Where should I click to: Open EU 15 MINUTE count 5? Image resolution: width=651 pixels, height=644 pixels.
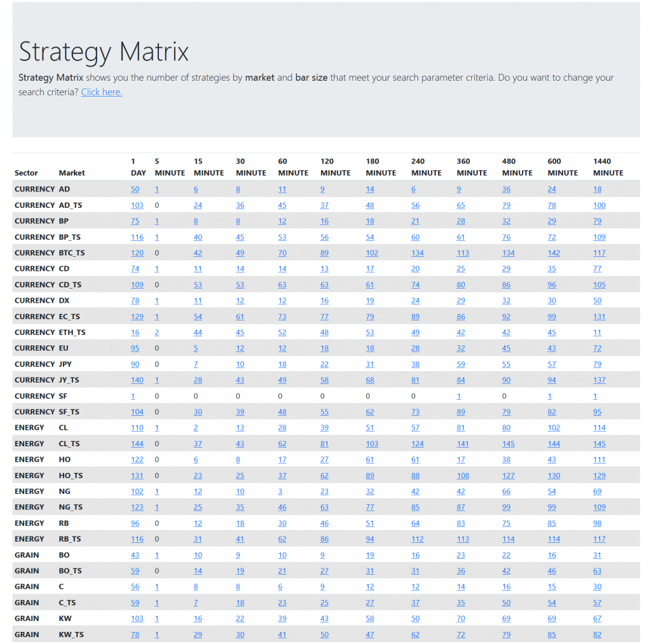click(196, 348)
